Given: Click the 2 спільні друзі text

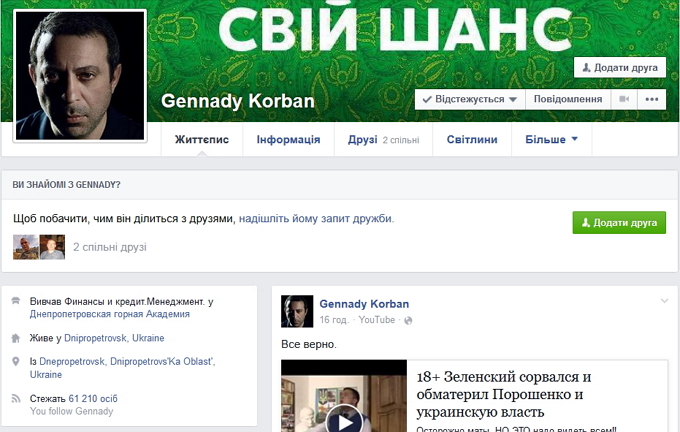Looking at the screenshot, I should (110, 247).
